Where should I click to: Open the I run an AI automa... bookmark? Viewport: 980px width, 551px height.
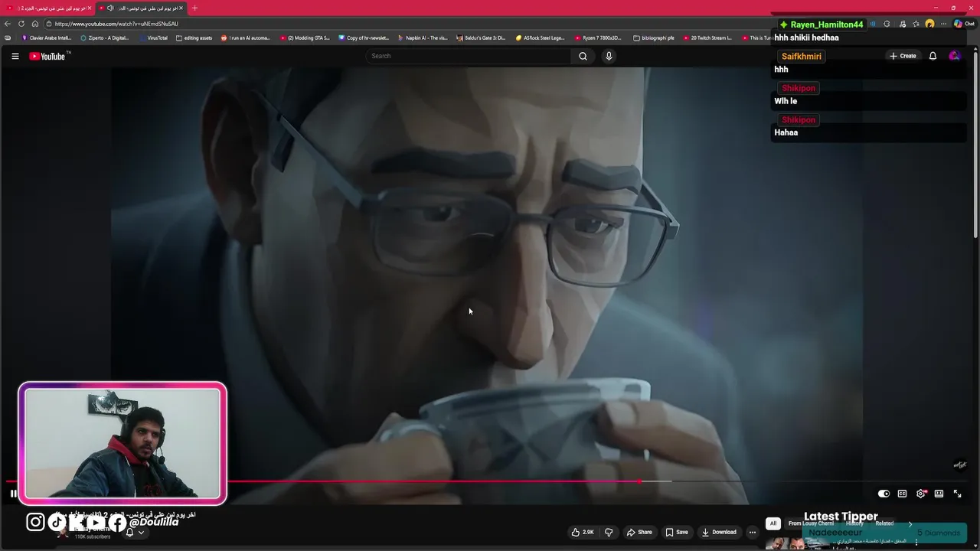tap(246, 37)
